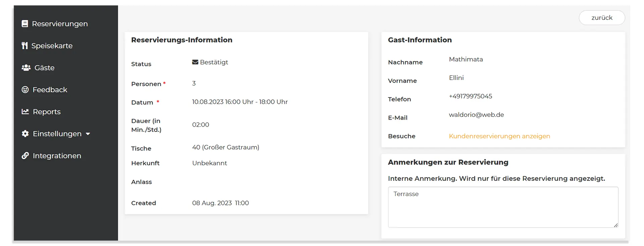Click the Gäste people icon
The width and height of the screenshot is (644, 246).
(26, 68)
